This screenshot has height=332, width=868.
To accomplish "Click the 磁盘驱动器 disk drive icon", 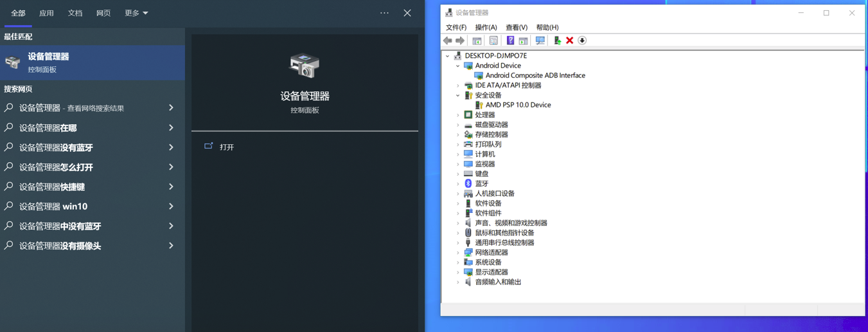I will [468, 125].
